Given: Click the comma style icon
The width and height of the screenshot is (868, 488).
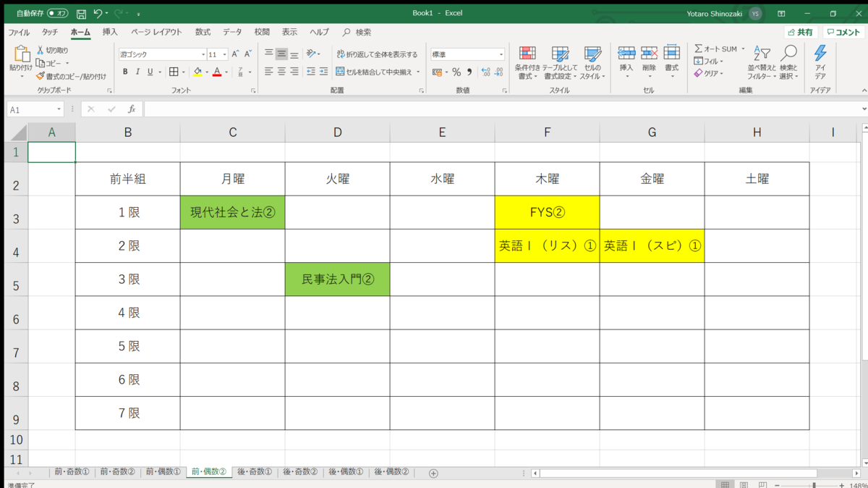Looking at the screenshot, I should pyautogui.click(x=469, y=72).
